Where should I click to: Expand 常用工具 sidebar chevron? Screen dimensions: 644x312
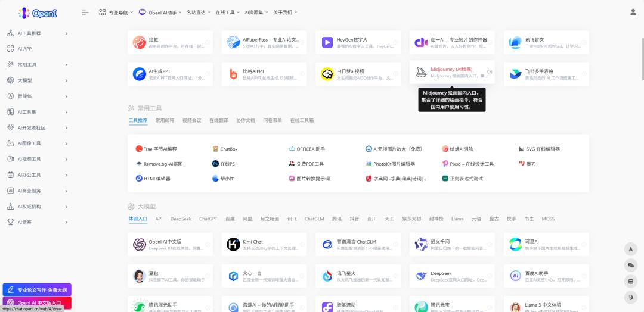[66, 65]
